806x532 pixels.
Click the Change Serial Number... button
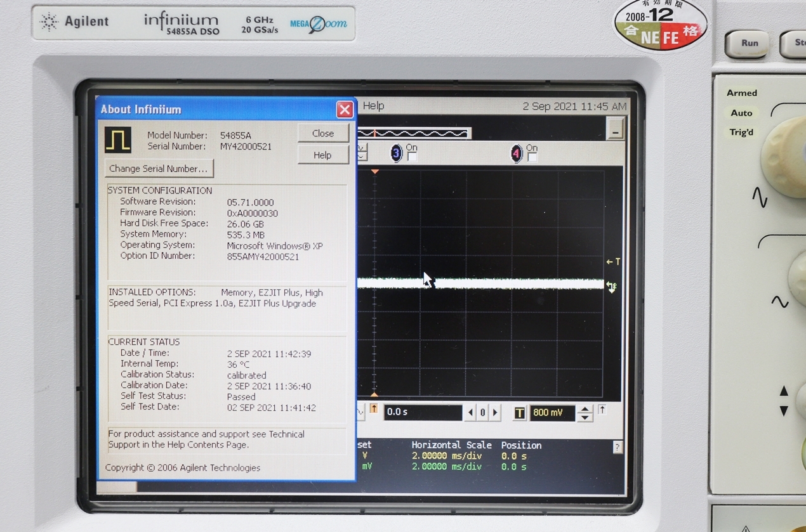[x=159, y=169]
